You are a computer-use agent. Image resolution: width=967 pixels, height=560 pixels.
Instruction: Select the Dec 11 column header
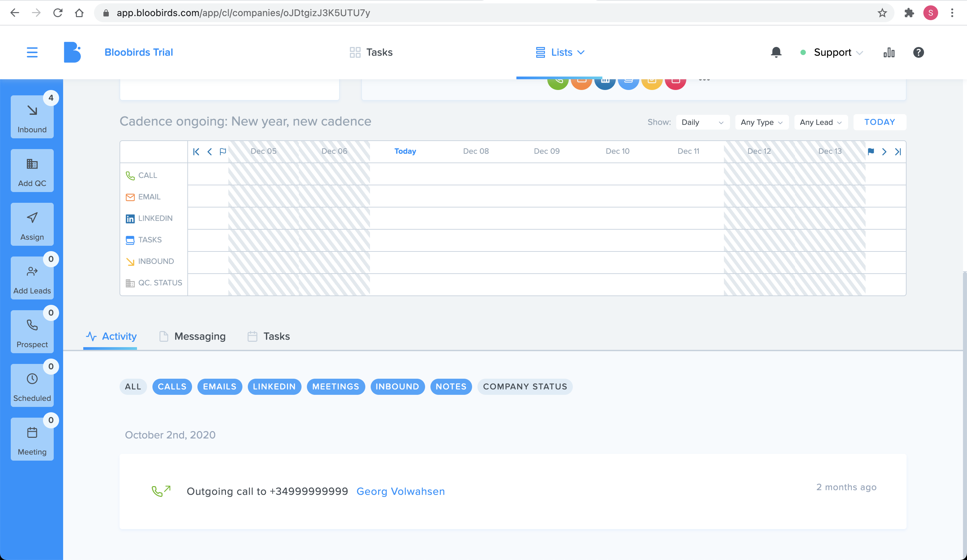688,151
